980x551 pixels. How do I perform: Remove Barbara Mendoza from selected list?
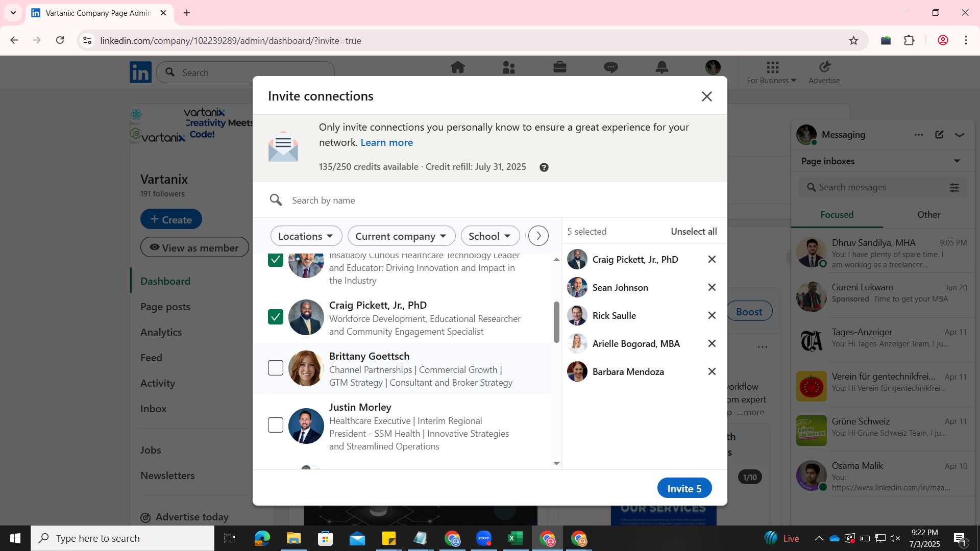[712, 371]
